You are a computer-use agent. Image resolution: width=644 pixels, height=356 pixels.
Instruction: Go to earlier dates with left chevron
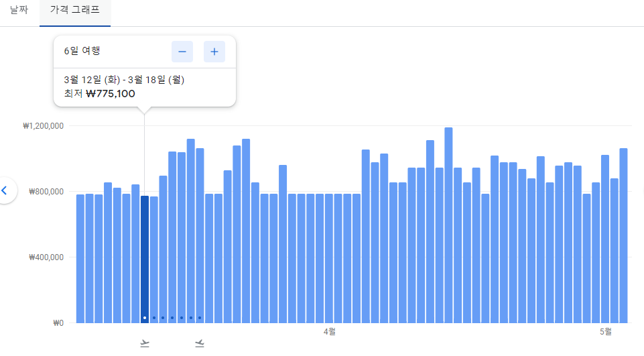[5, 190]
